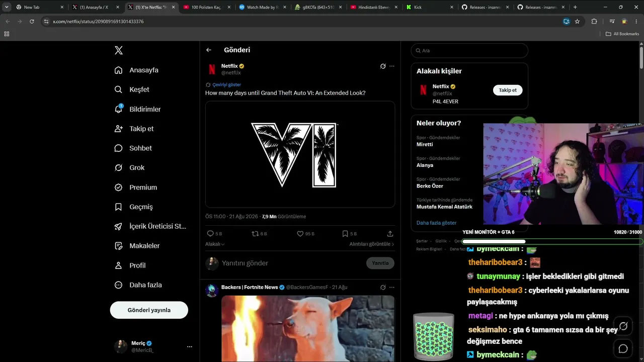Click the Ara search field
The width and height of the screenshot is (644, 362).
tap(469, 50)
